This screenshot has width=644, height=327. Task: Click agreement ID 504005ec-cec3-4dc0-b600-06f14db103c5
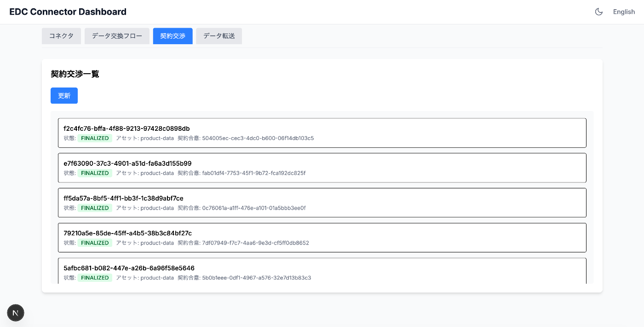[258, 138]
